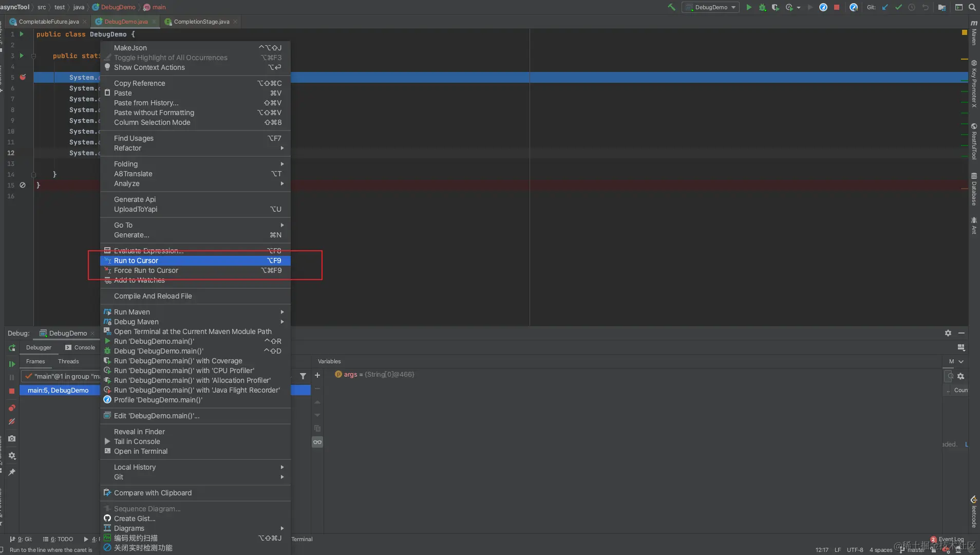
Task: Expand the profiler run dropdown arrow
Action: coord(799,8)
